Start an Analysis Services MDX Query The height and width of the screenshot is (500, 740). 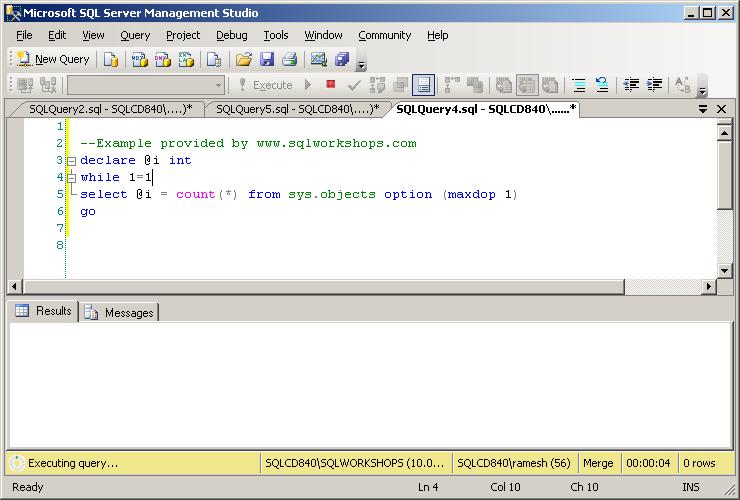[x=140, y=59]
